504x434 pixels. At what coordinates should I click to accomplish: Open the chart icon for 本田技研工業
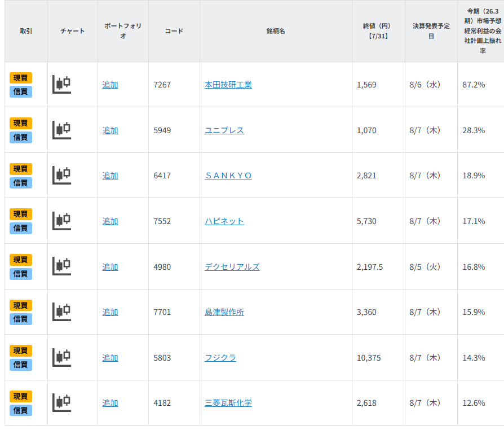[61, 85]
